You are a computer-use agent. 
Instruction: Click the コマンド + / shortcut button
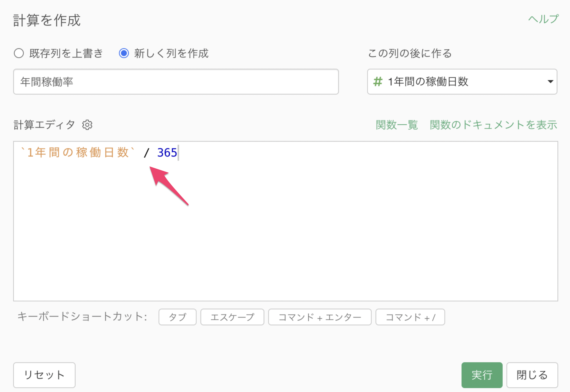pos(410,317)
